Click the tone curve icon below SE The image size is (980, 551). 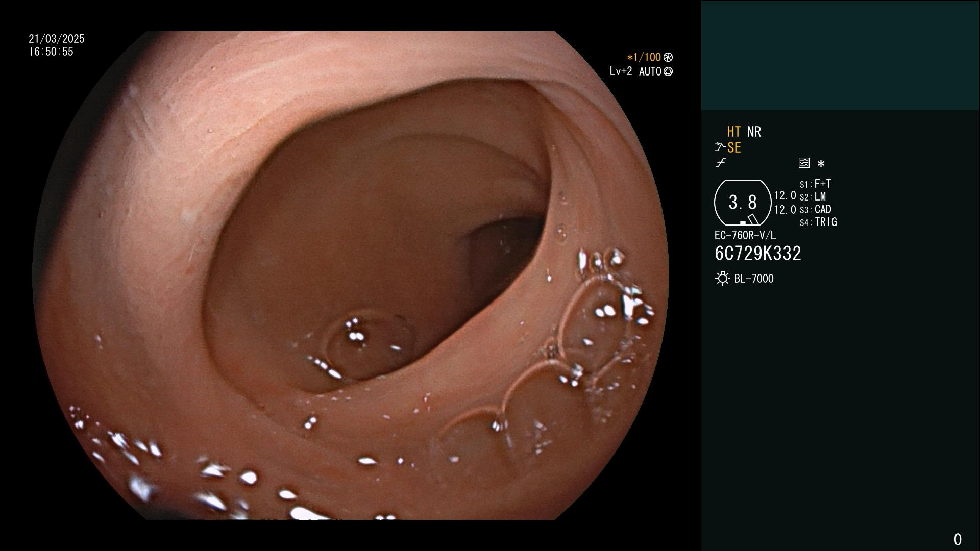coord(721,163)
